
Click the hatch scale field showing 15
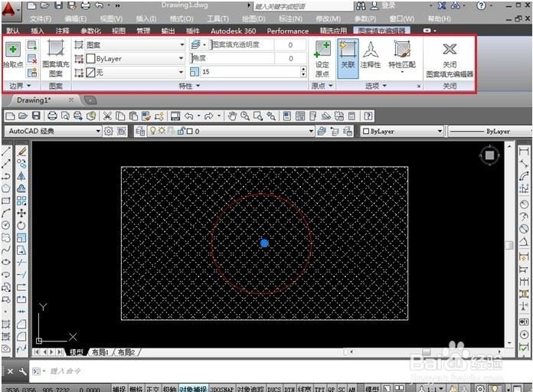click(x=251, y=72)
